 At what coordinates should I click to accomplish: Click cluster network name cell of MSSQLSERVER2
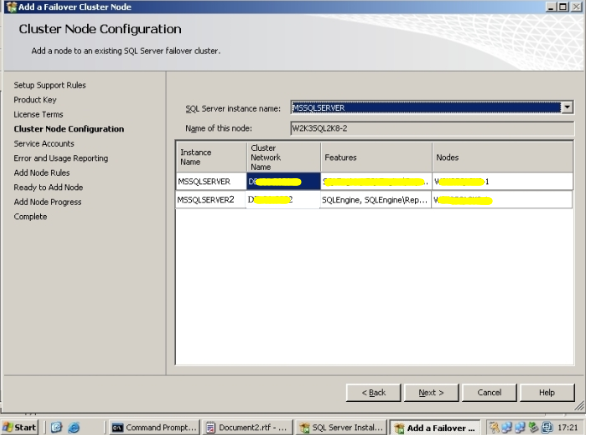click(x=283, y=200)
